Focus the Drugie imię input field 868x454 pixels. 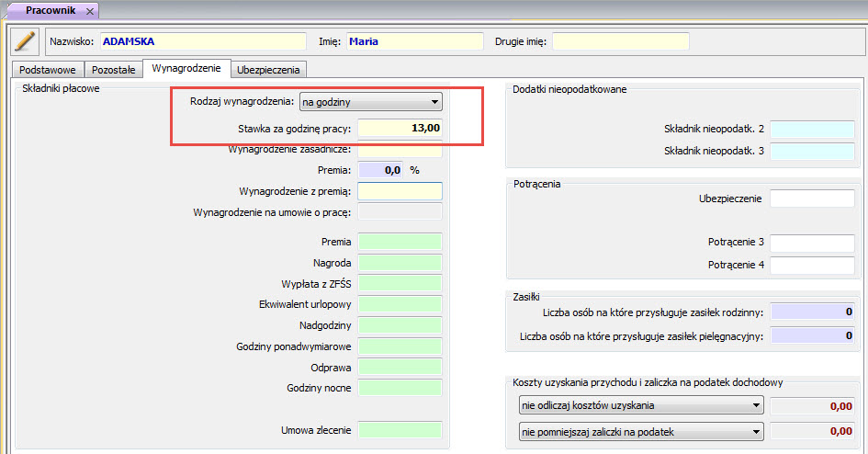coord(620,41)
